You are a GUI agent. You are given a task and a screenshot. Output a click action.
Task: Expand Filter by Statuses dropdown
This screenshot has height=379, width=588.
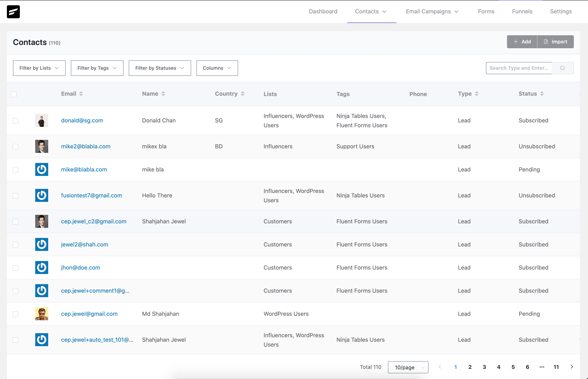click(160, 68)
